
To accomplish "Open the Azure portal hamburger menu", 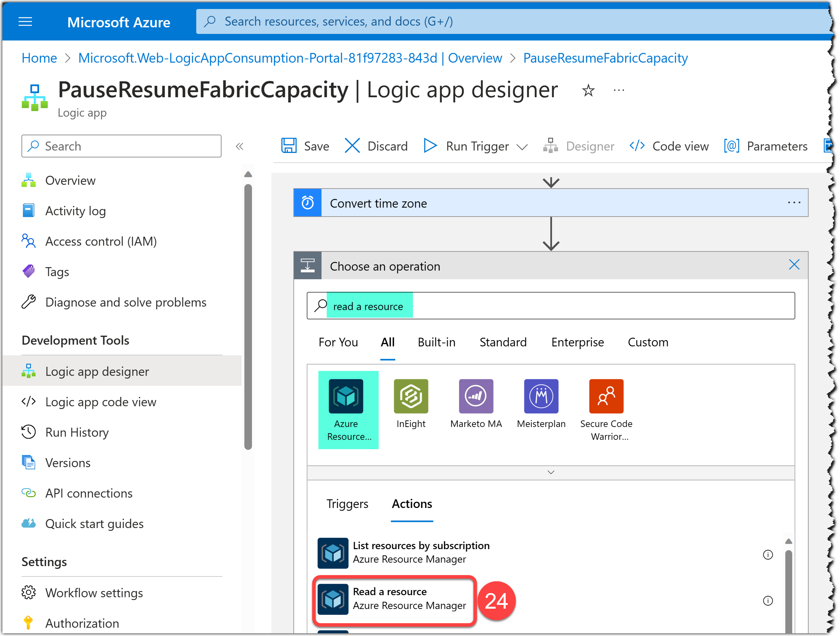I will [x=25, y=22].
